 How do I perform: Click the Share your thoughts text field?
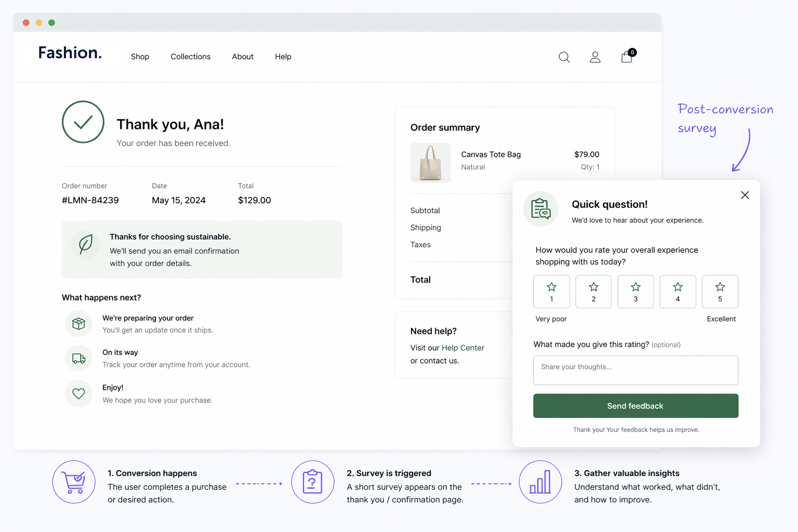click(x=635, y=370)
